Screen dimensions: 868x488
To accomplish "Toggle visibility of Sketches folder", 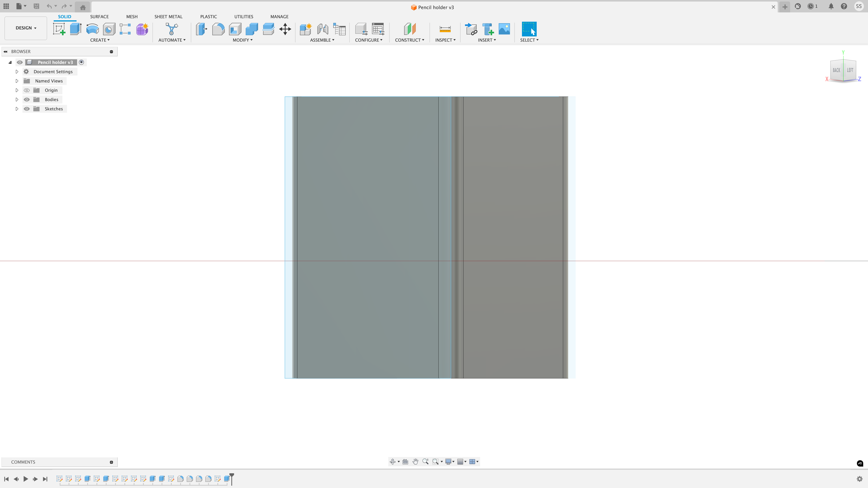I will pos(27,109).
